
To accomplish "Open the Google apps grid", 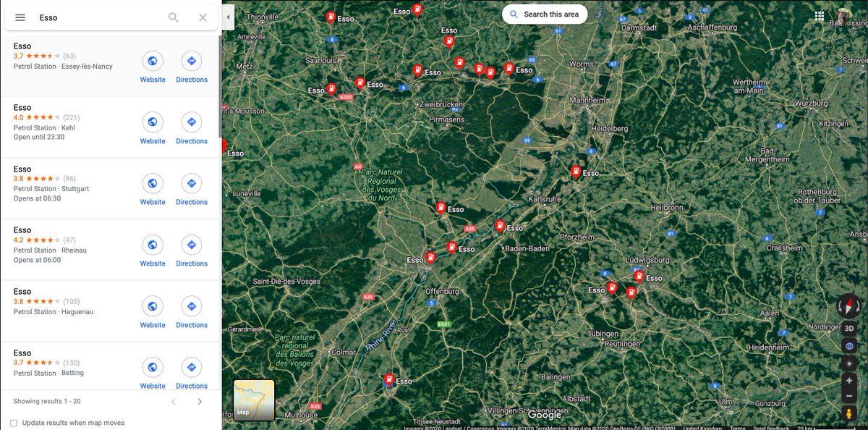I will pos(820,15).
